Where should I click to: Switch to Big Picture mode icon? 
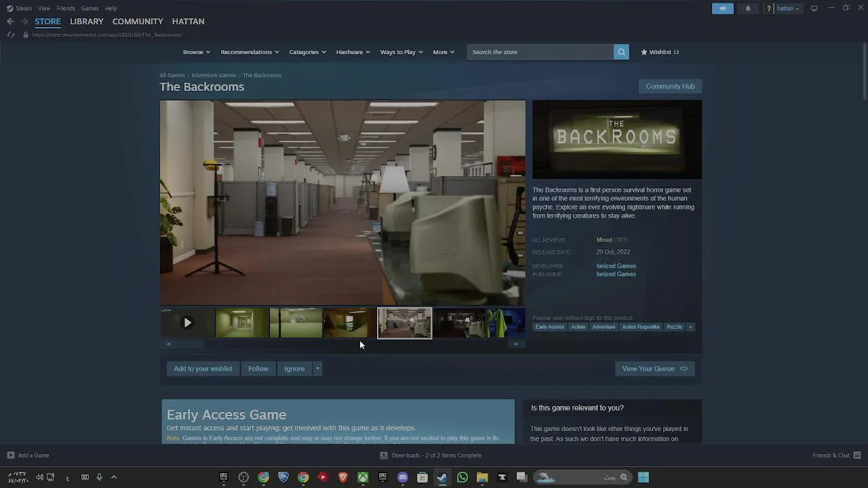click(x=814, y=8)
